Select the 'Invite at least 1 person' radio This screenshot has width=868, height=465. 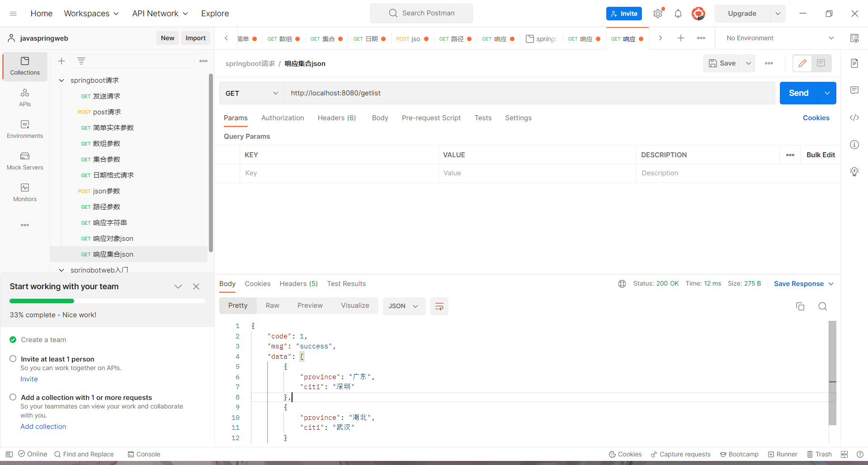coord(13,359)
